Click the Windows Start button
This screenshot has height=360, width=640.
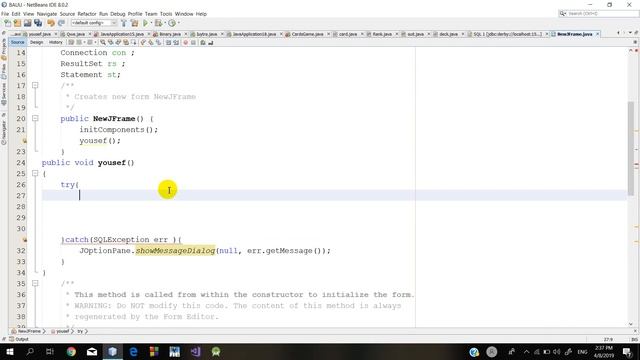coord(10,351)
